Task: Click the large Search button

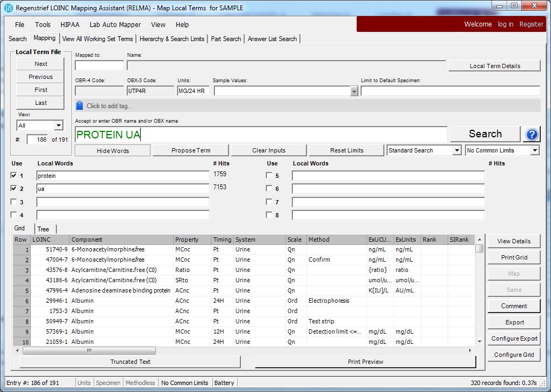Action: (x=486, y=134)
